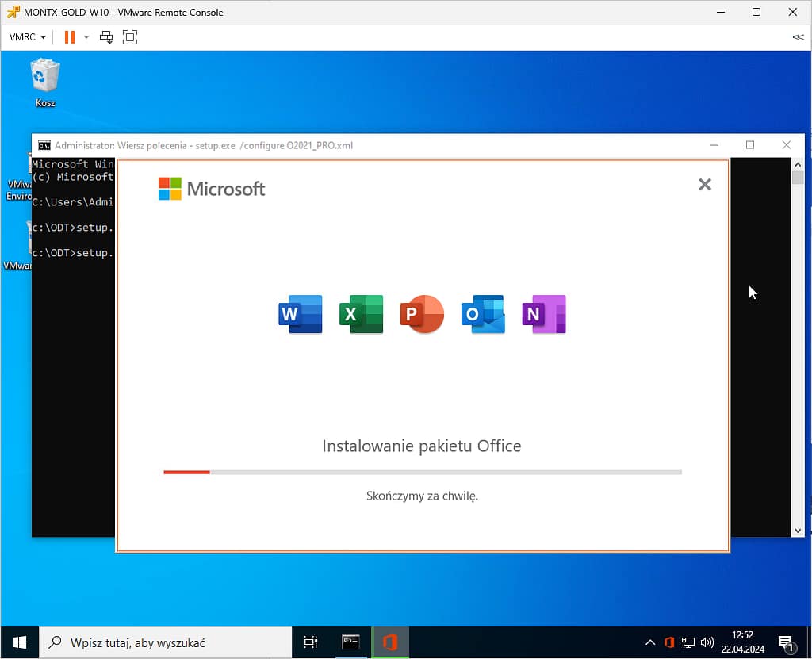This screenshot has width=812, height=659.
Task: Click the volume speaker icon in the tray
Action: (707, 642)
